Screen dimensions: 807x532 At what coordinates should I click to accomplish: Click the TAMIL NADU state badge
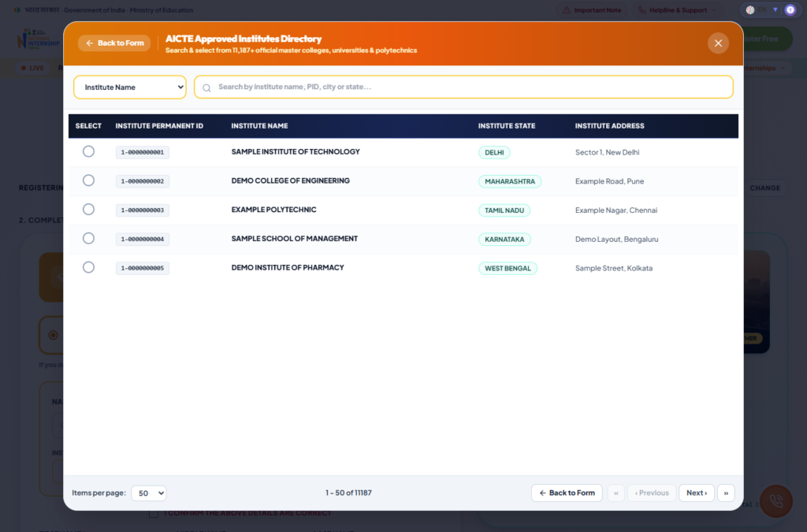(x=504, y=210)
